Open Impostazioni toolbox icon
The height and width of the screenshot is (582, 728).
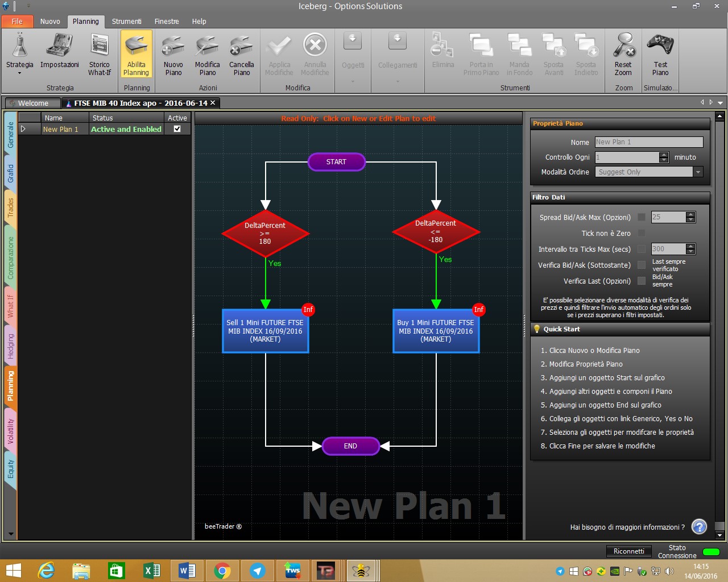point(59,45)
